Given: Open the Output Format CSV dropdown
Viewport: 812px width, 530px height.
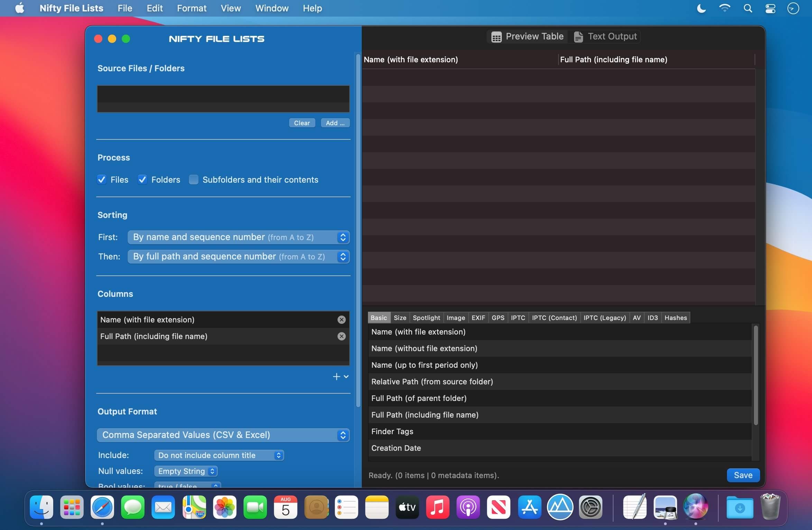Looking at the screenshot, I should coord(223,435).
